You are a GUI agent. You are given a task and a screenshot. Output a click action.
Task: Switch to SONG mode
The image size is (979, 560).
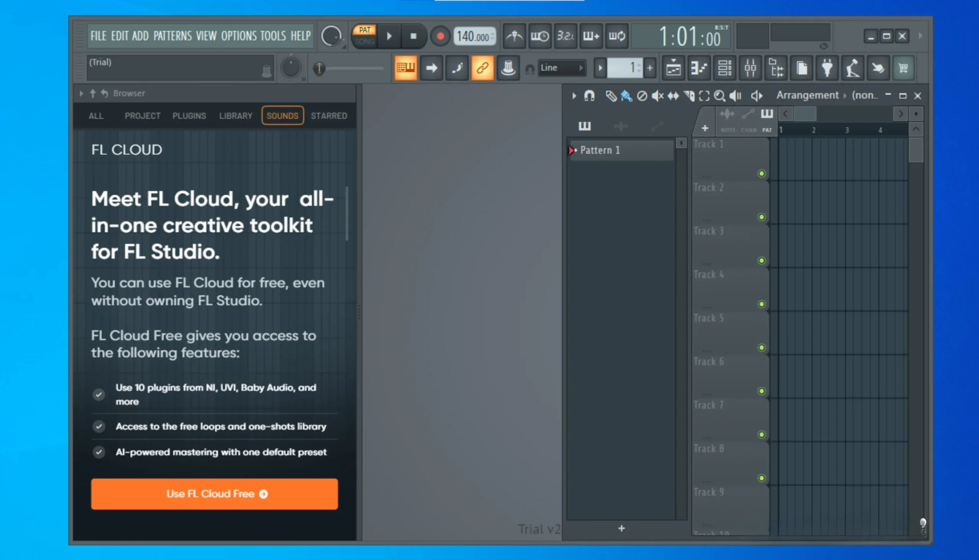(x=365, y=41)
